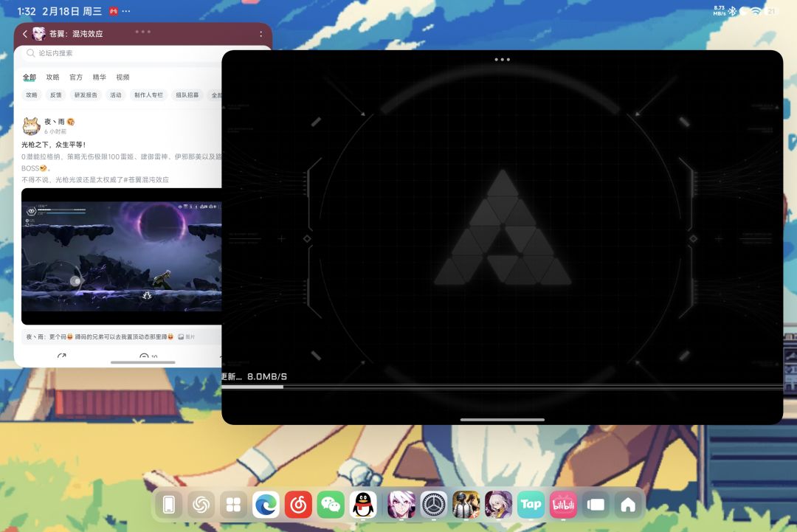Select the 活动 filter chip
The width and height of the screenshot is (797, 532).
[116, 95]
